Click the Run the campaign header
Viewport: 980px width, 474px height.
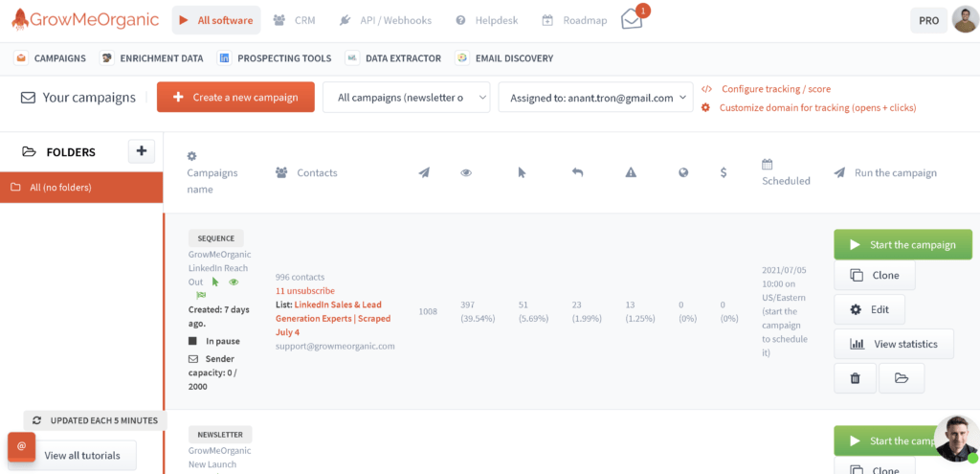coord(885,172)
